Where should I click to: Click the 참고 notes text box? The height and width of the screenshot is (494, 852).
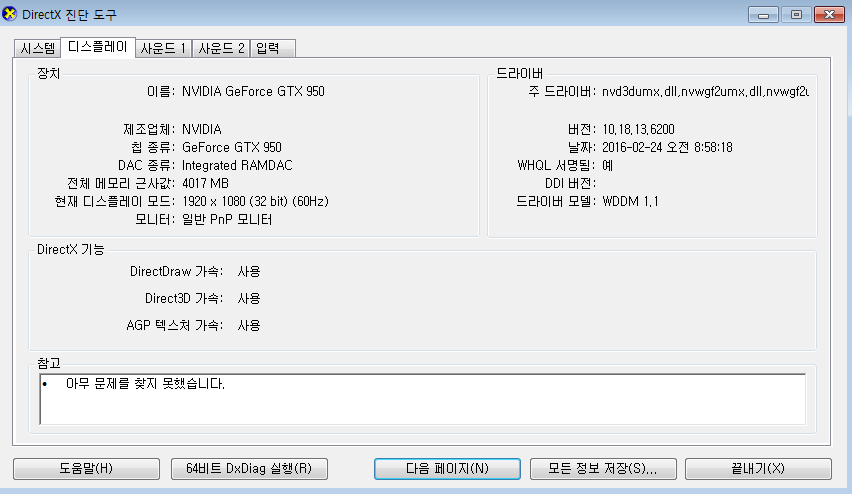point(422,399)
